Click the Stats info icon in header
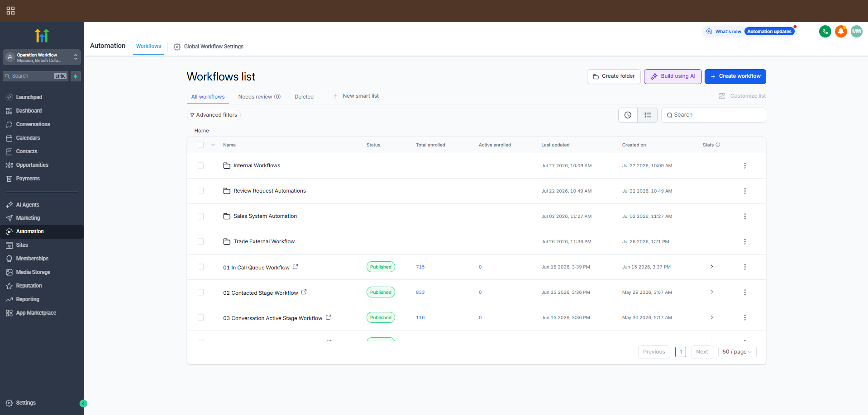 coord(718,145)
